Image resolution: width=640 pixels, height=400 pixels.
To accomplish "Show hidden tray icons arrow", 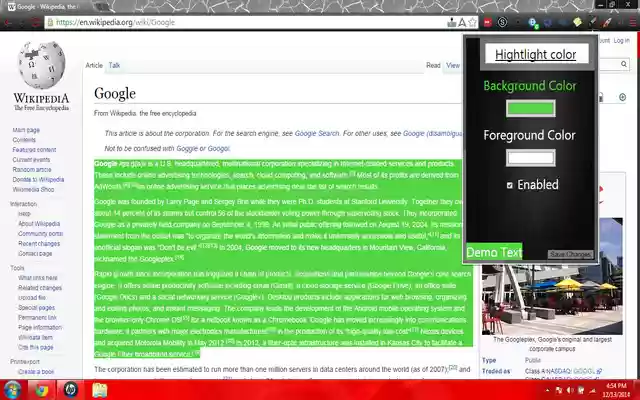I will (548, 391).
